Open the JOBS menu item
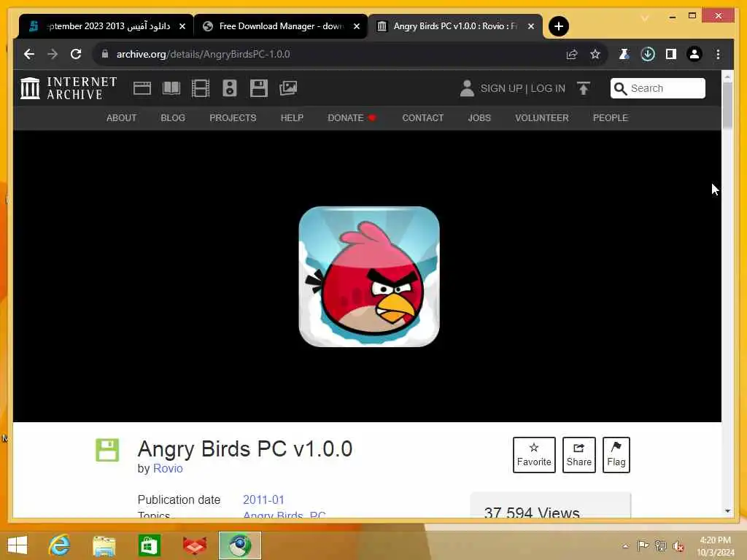Image resolution: width=747 pixels, height=560 pixels. click(479, 117)
